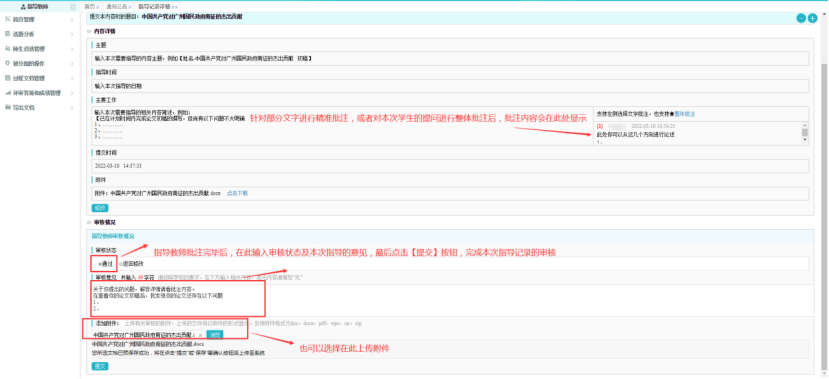Click the 选题分析 icon in sidebar
The height and width of the screenshot is (379, 829).
[x=7, y=34]
